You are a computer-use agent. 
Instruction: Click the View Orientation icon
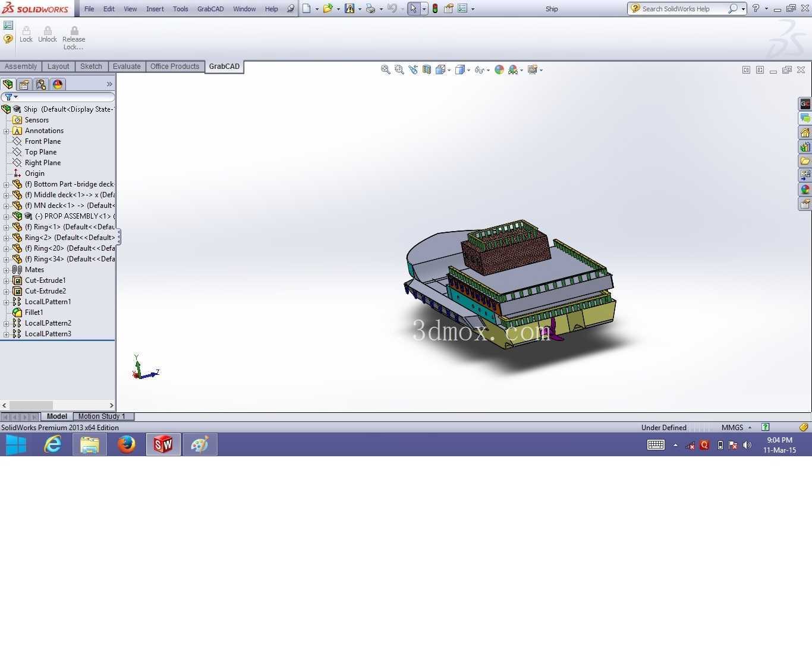(x=440, y=70)
